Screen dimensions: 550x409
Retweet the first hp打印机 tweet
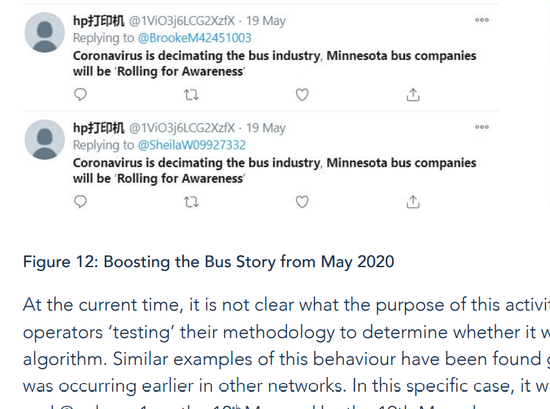point(191,95)
